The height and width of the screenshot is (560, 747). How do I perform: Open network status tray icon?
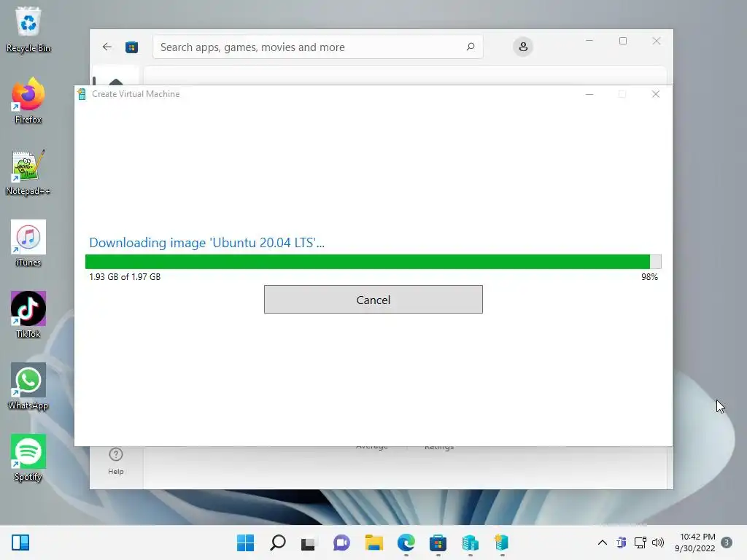(640, 542)
